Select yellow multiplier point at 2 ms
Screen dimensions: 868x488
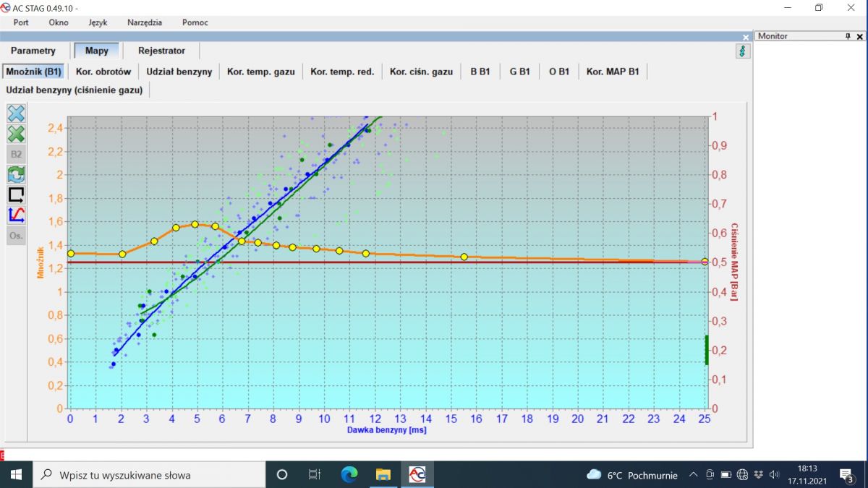122,254
